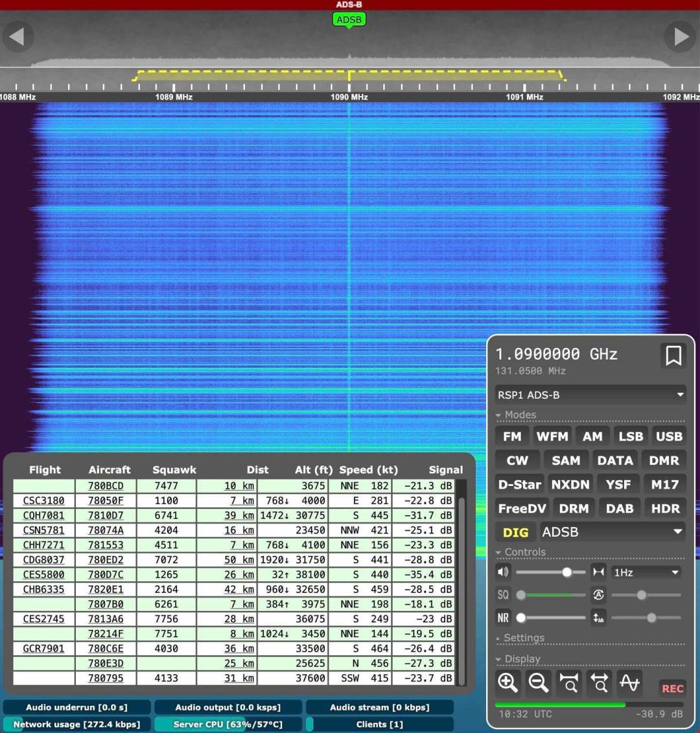Click the waterfall level auto-adjust icon
Viewport: 700px width, 733px height.
598,618
